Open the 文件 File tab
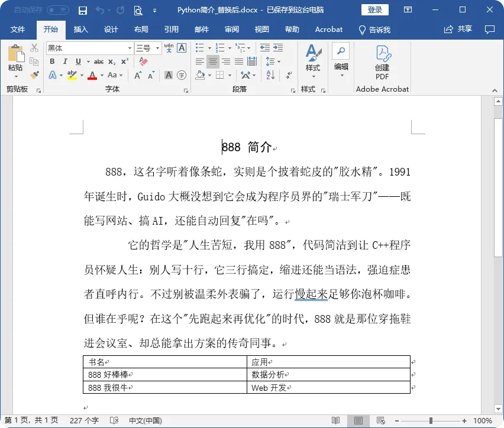This screenshot has height=428, width=504. pos(18,30)
